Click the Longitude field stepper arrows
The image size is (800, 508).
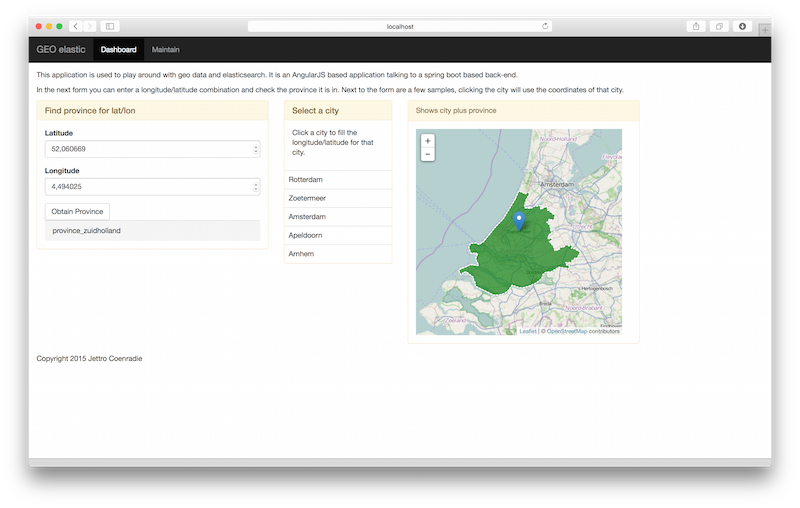pos(256,186)
